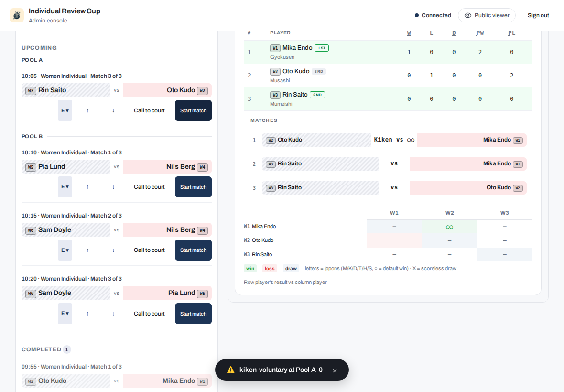Click the green default-win cell in cross table

click(449, 227)
